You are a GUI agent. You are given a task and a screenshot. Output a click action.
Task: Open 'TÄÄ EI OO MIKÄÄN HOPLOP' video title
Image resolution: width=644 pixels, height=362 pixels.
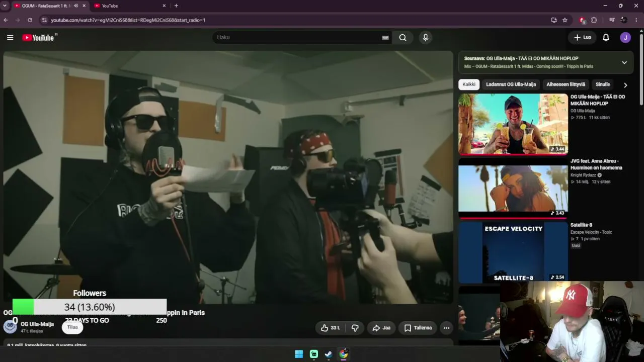(598, 100)
